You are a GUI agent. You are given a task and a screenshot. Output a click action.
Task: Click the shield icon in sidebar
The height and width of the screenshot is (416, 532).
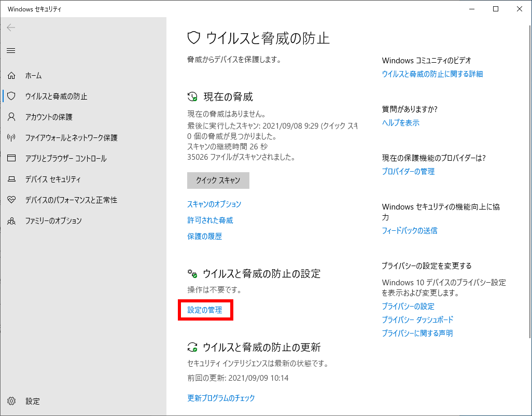[11, 96]
